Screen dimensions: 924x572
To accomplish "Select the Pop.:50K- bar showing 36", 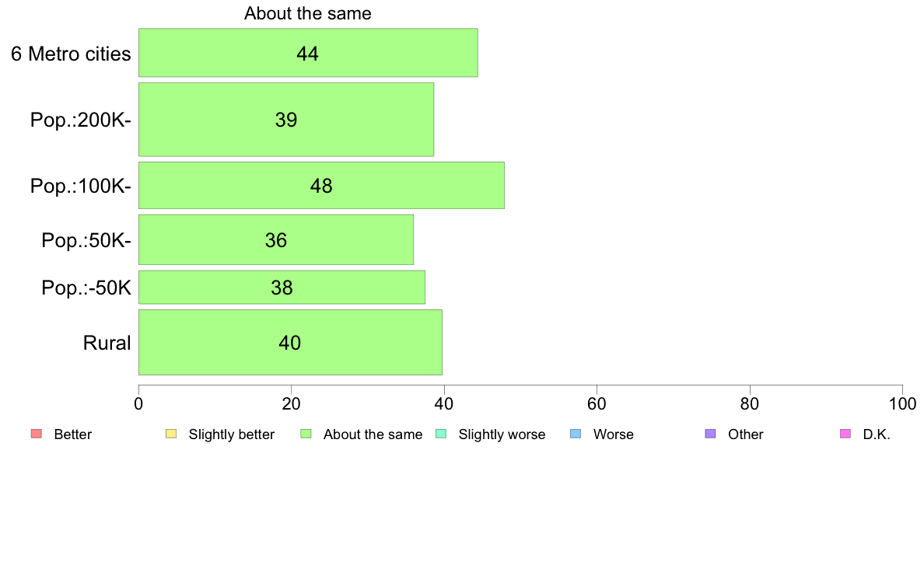I will coord(276,239).
